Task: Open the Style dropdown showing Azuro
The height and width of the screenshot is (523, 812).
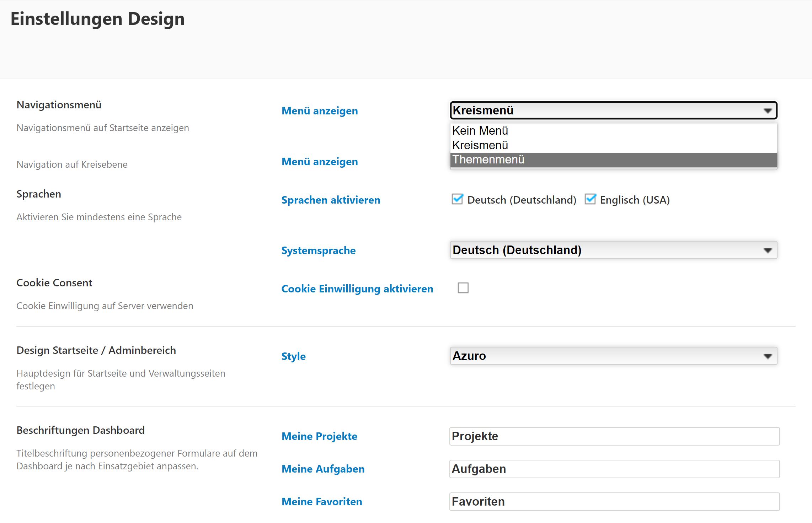Action: coord(613,356)
